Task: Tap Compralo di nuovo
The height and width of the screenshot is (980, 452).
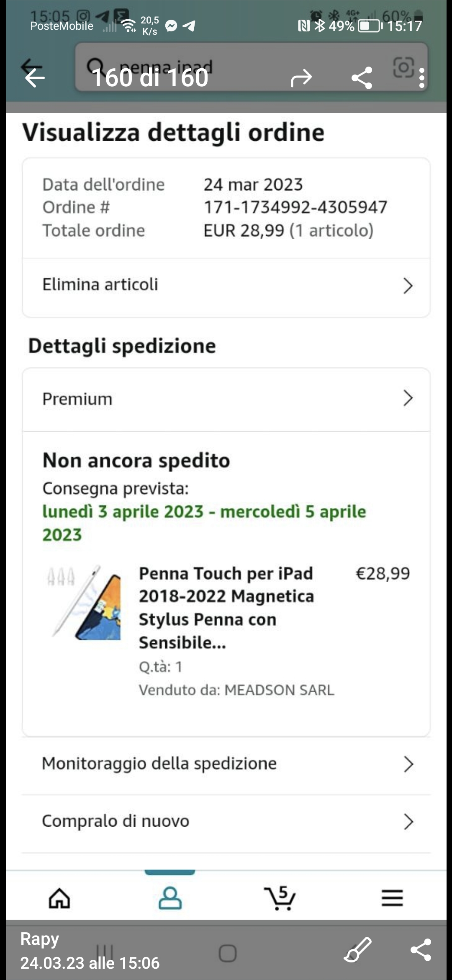Action: click(x=226, y=822)
